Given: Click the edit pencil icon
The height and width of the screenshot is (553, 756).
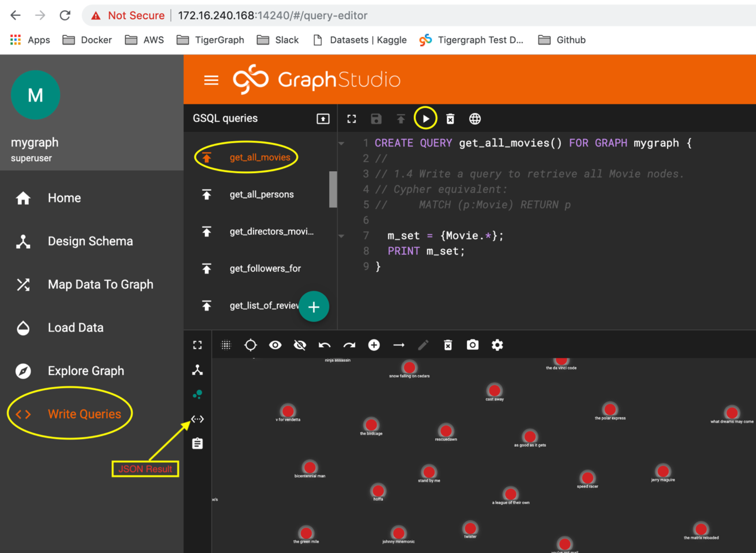Looking at the screenshot, I should 423,345.
